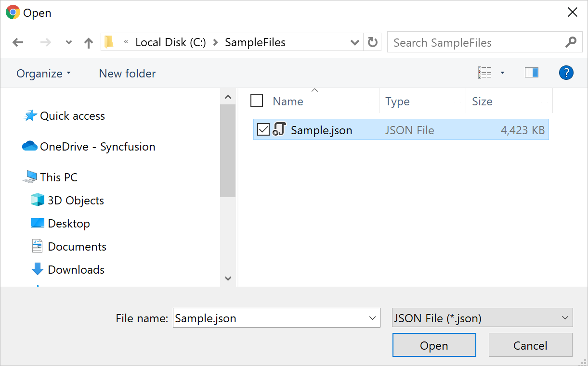Image resolution: width=588 pixels, height=366 pixels.
Task: Click Local Disk (C:) in the path
Action: click(170, 42)
